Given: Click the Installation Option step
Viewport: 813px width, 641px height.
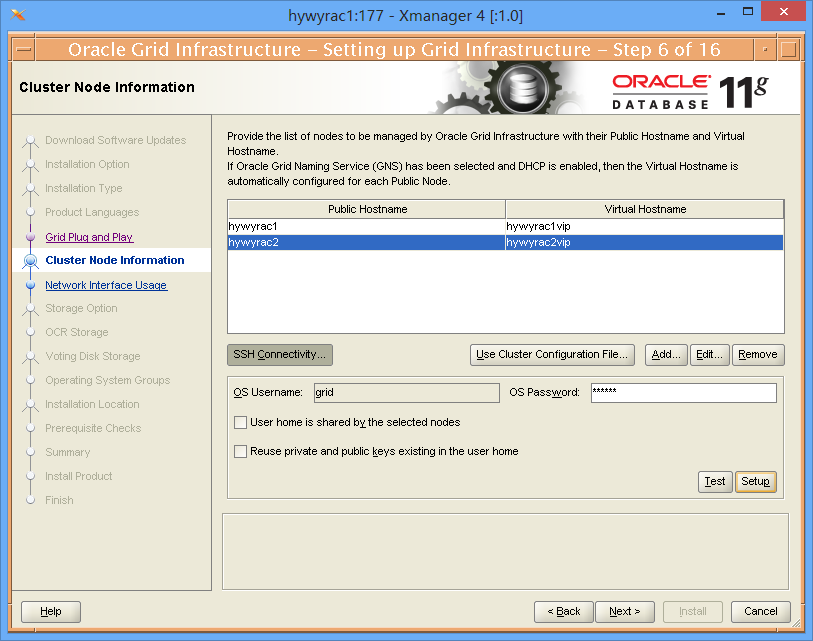Looking at the screenshot, I should (x=87, y=164).
